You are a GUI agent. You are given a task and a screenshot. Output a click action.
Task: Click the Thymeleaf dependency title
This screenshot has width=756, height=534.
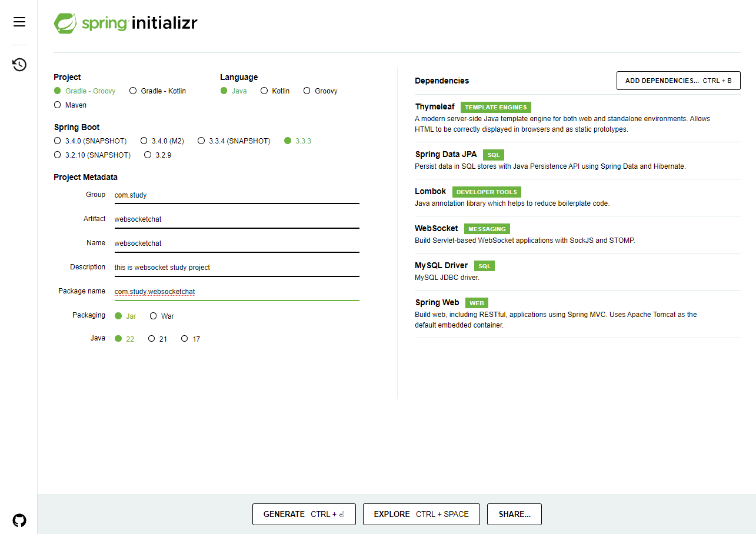click(x=435, y=107)
